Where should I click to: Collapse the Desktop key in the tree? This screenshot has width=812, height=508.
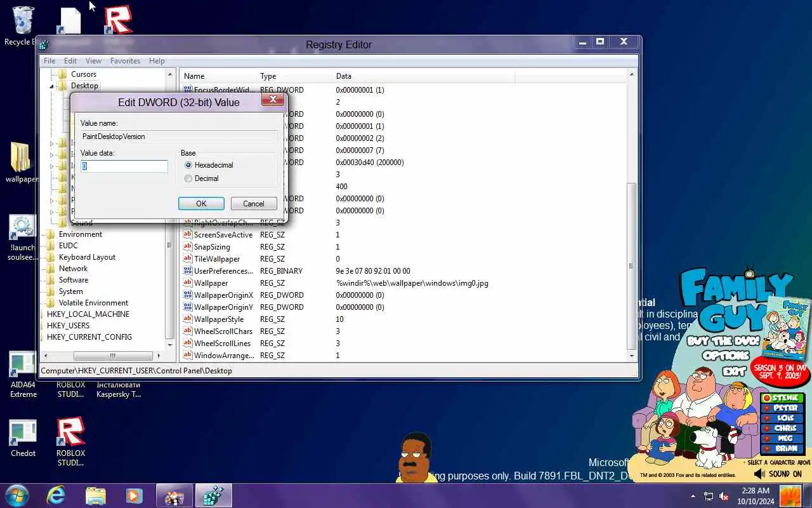tap(52, 86)
